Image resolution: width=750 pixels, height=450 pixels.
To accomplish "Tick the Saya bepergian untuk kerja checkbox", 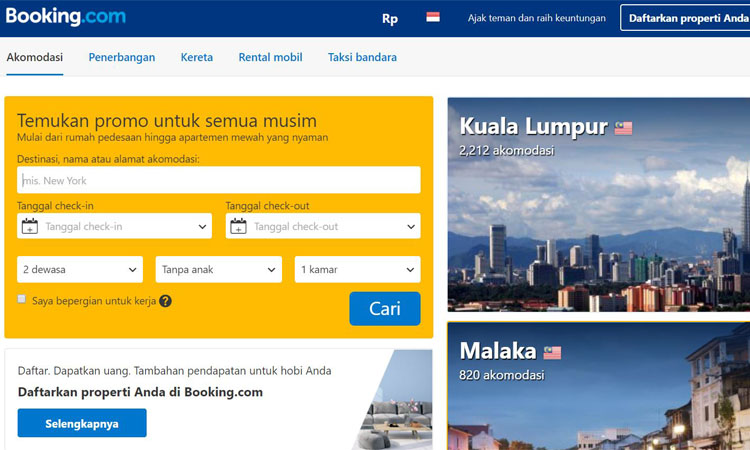I will [x=22, y=299].
